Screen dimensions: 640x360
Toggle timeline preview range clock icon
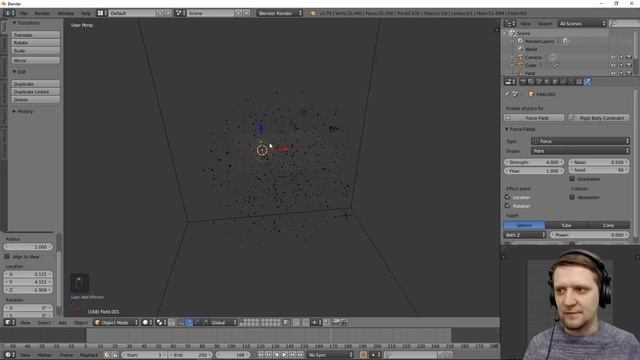[x=107, y=355]
